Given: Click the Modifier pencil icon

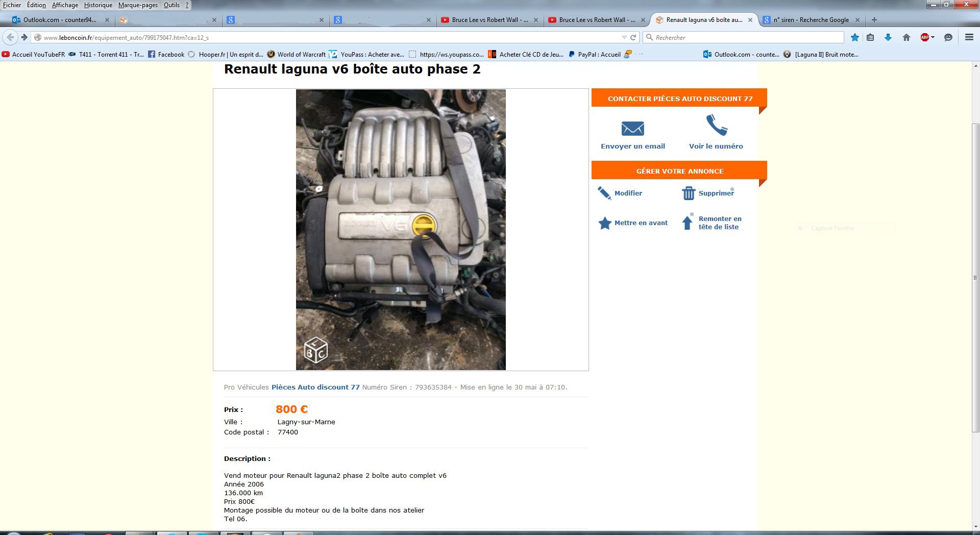Looking at the screenshot, I should [604, 193].
